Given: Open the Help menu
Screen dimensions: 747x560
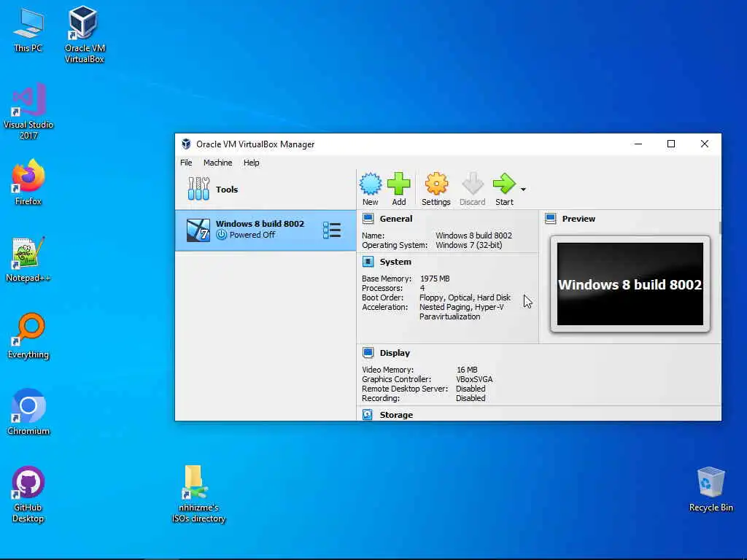Looking at the screenshot, I should pyautogui.click(x=251, y=163).
